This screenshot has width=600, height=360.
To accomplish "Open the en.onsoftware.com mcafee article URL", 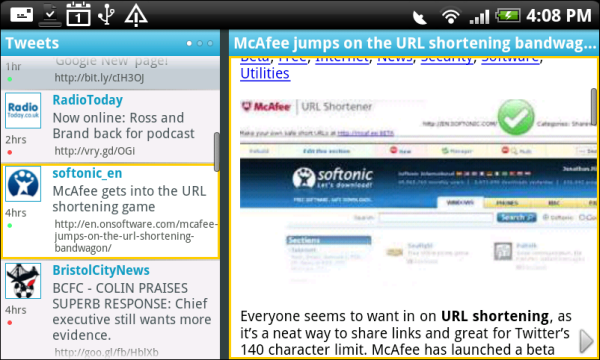I will click(136, 236).
